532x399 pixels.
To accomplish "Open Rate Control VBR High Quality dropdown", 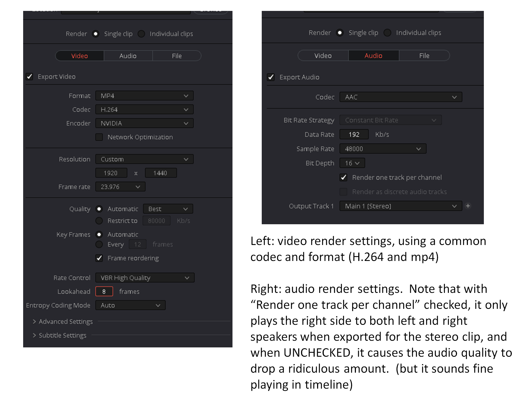I will tap(145, 278).
